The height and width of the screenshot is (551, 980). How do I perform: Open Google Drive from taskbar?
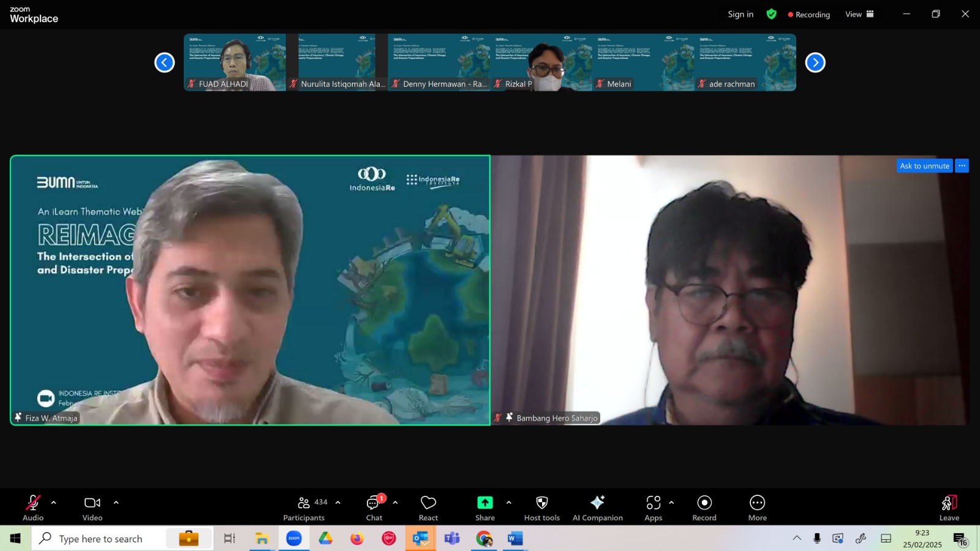click(325, 539)
